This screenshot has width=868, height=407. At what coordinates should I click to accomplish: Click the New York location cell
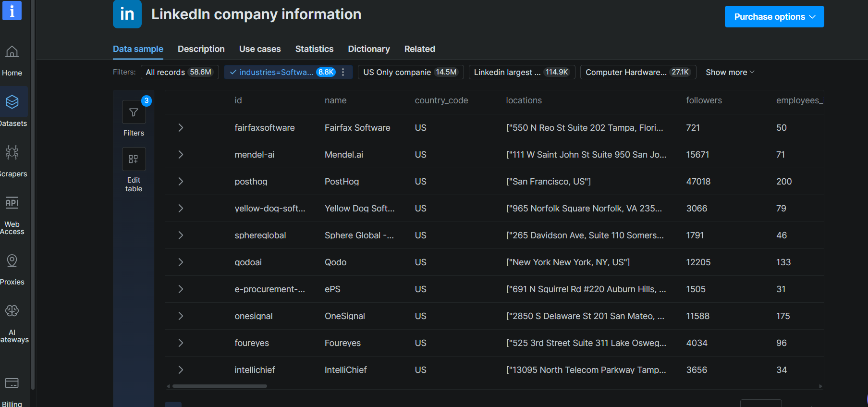pyautogui.click(x=568, y=262)
